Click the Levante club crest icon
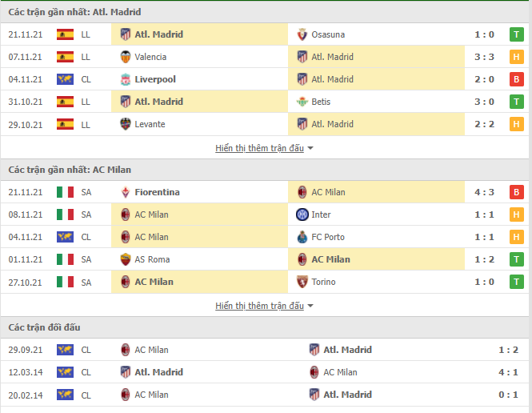The width and height of the screenshot is (532, 413). (125, 124)
